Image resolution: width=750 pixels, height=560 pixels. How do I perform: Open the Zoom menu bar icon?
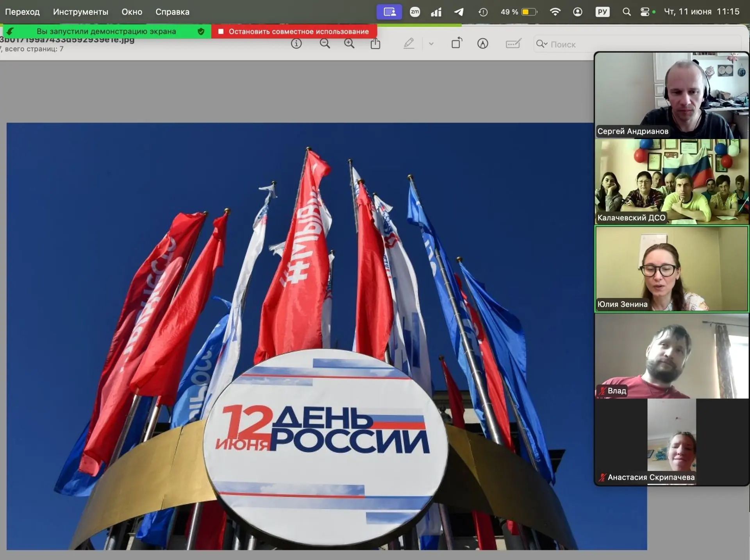415,12
